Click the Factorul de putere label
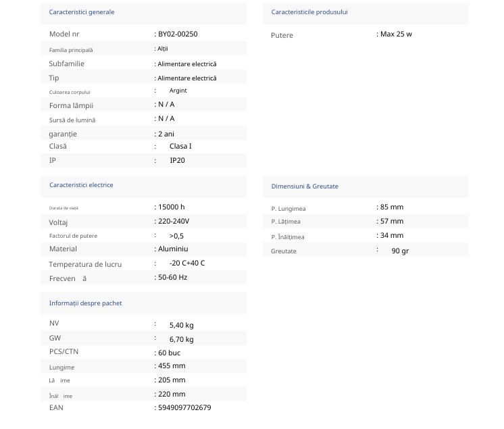504x429 pixels. (x=73, y=236)
